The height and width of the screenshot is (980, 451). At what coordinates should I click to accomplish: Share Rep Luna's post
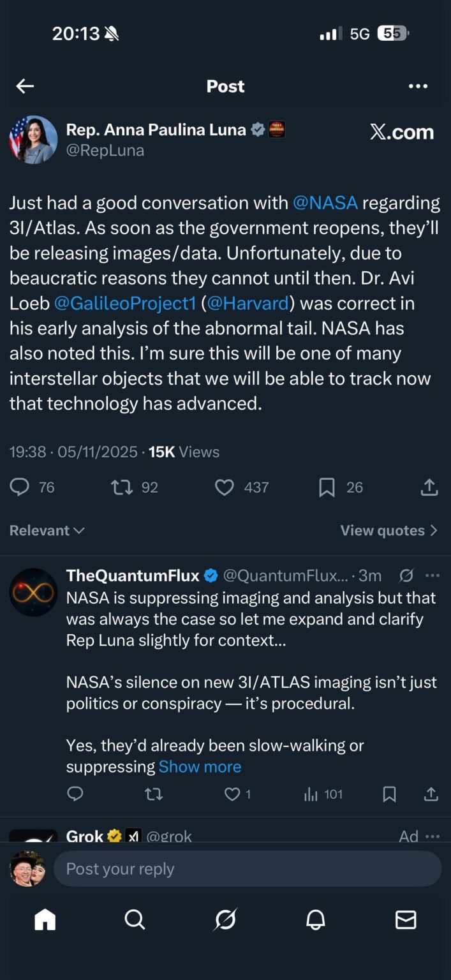point(429,487)
